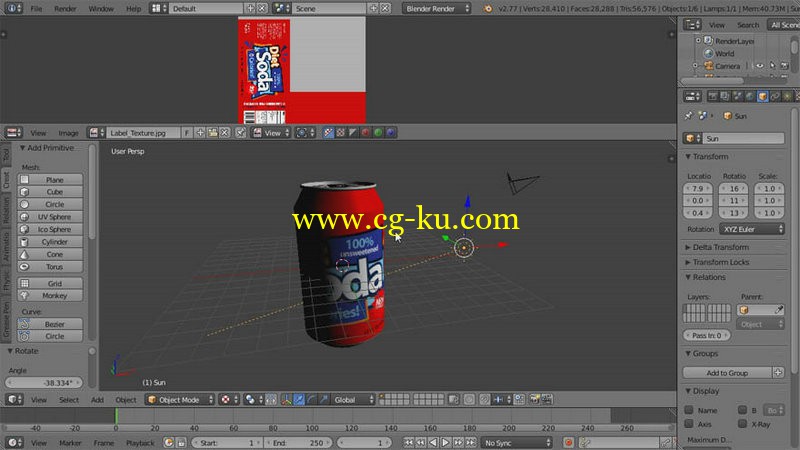Open the screen layout browse icon

tap(157, 8)
